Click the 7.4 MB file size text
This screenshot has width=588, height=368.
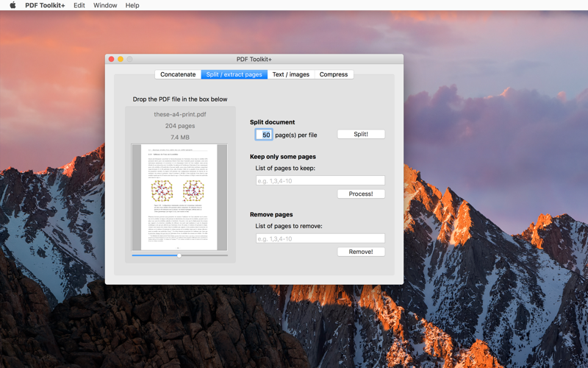coord(180,138)
